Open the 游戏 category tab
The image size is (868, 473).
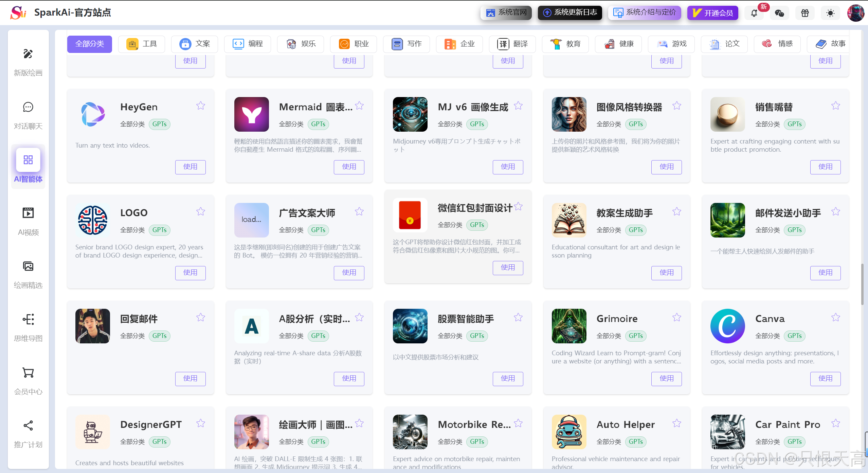click(x=671, y=44)
